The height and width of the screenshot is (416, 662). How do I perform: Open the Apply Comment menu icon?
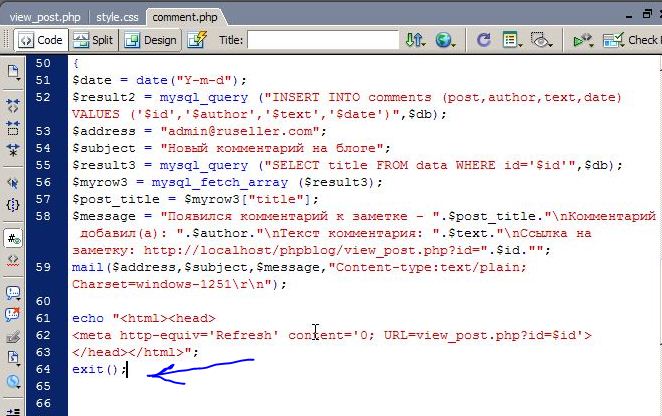[x=13, y=293]
